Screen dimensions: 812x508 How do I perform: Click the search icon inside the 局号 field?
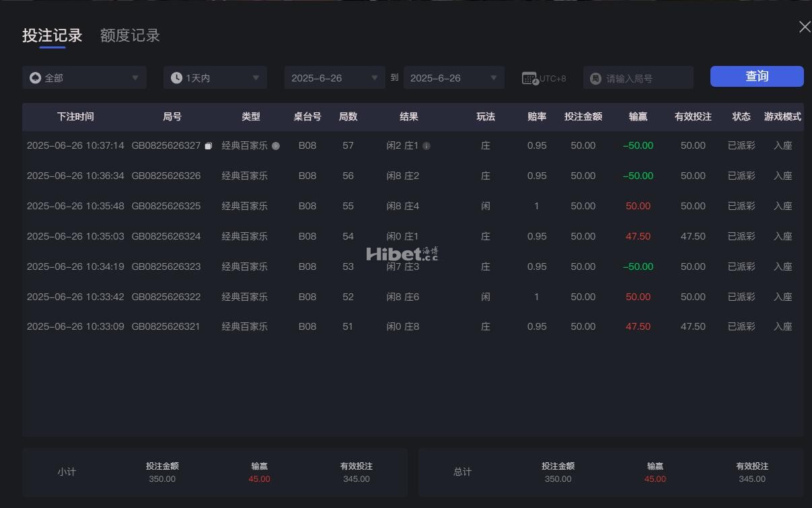coord(596,77)
